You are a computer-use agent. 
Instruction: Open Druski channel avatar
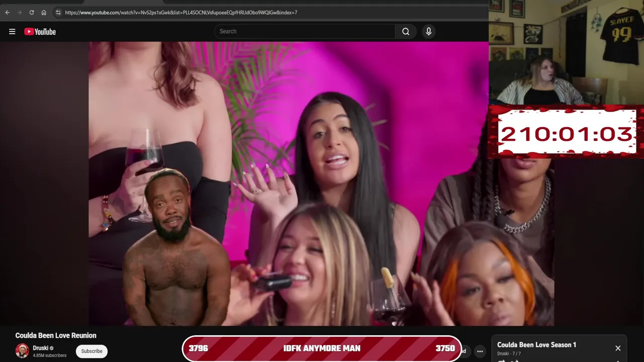[x=22, y=351]
